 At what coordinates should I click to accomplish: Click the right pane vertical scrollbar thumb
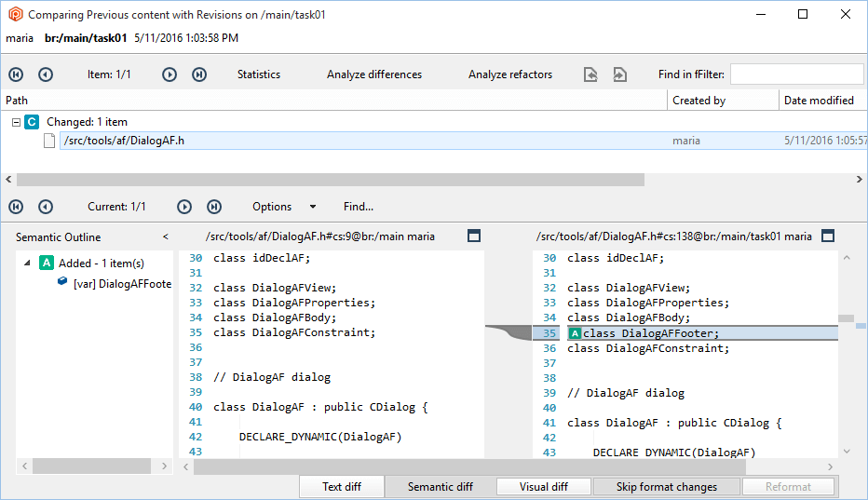(846, 318)
